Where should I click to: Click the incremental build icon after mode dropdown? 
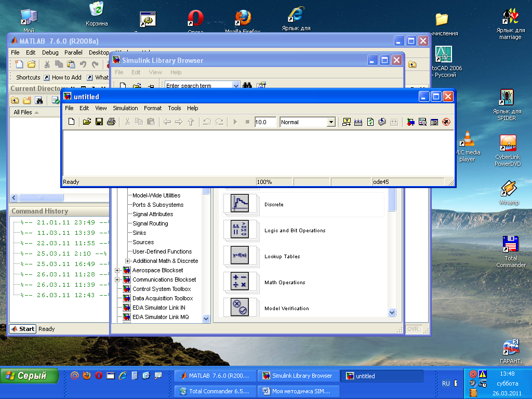click(x=347, y=122)
